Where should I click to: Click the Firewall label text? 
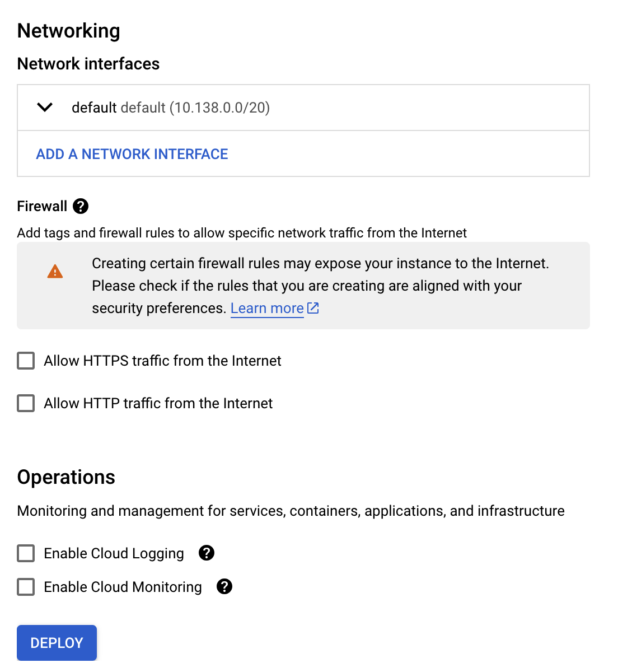[x=42, y=206]
